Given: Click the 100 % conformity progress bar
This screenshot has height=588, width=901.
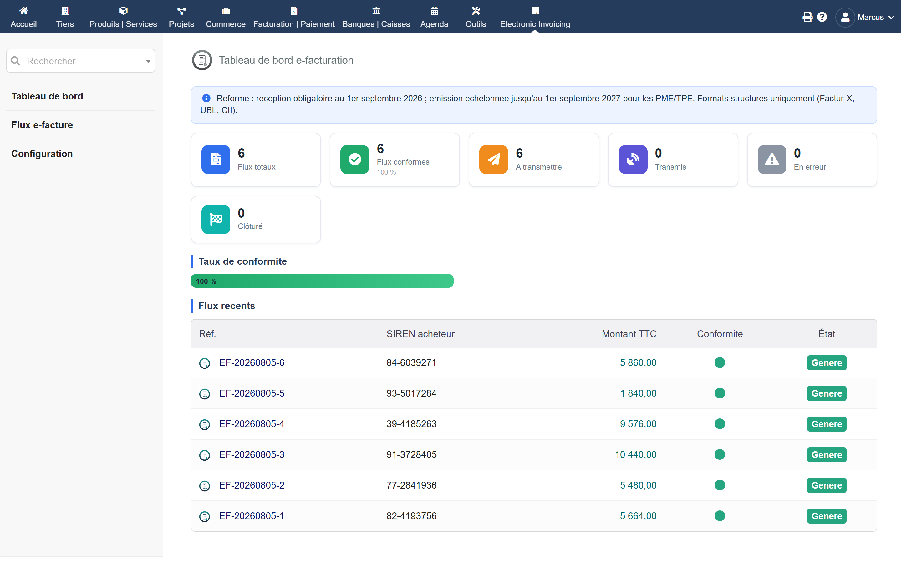Looking at the screenshot, I should coord(322,281).
